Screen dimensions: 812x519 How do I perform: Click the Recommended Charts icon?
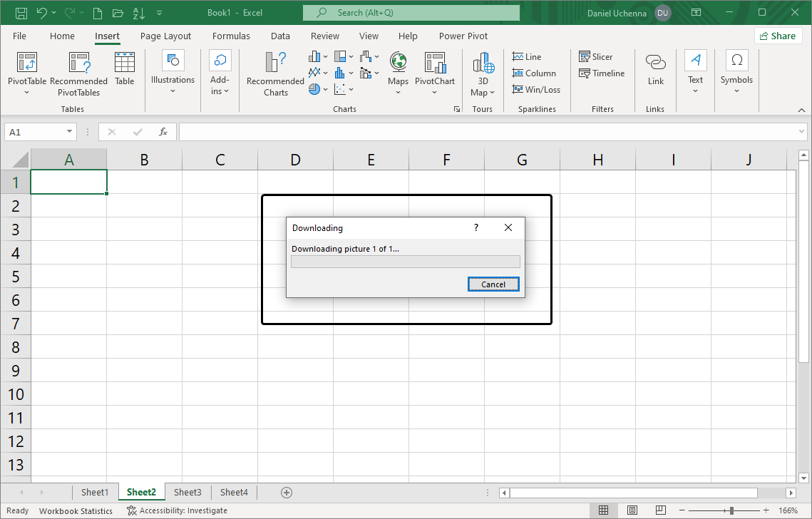275,64
